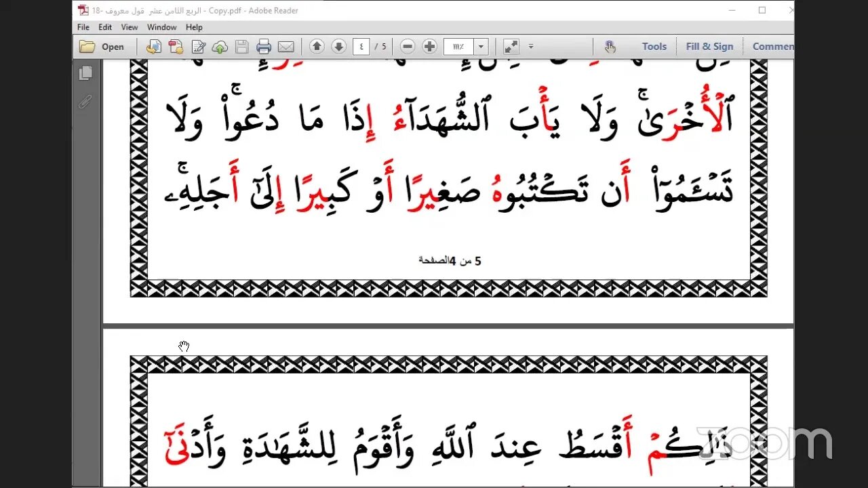Open the Edit menu

[105, 27]
